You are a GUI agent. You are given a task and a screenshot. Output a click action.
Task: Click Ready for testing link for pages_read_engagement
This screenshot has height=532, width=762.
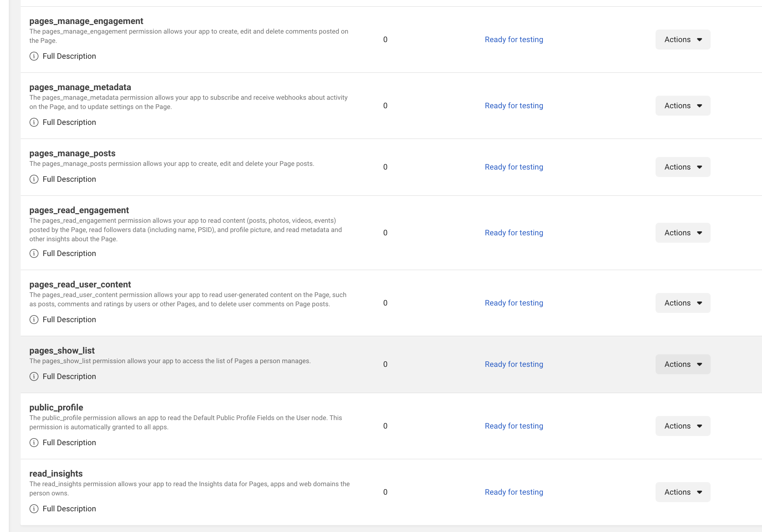point(514,233)
